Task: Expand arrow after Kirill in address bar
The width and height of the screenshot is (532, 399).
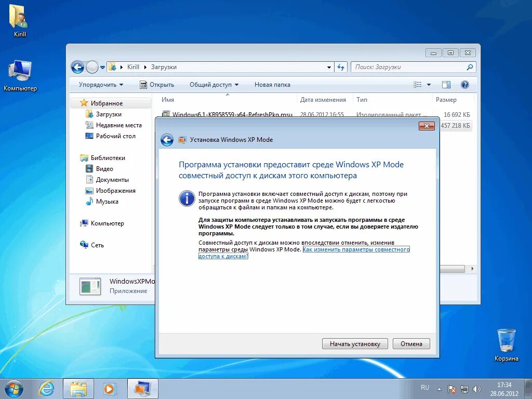Action: point(145,67)
